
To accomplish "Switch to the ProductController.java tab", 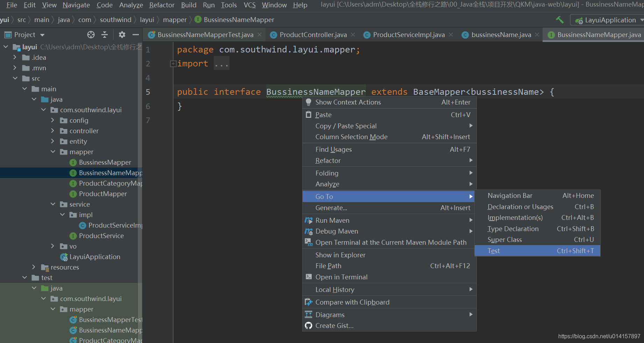I will point(313,35).
